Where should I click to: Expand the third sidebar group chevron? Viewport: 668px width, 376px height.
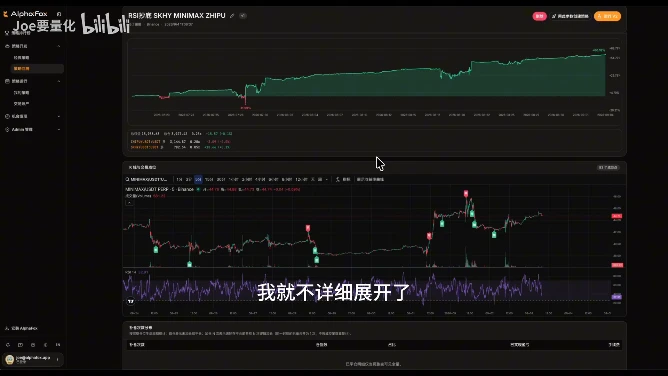click(x=59, y=116)
